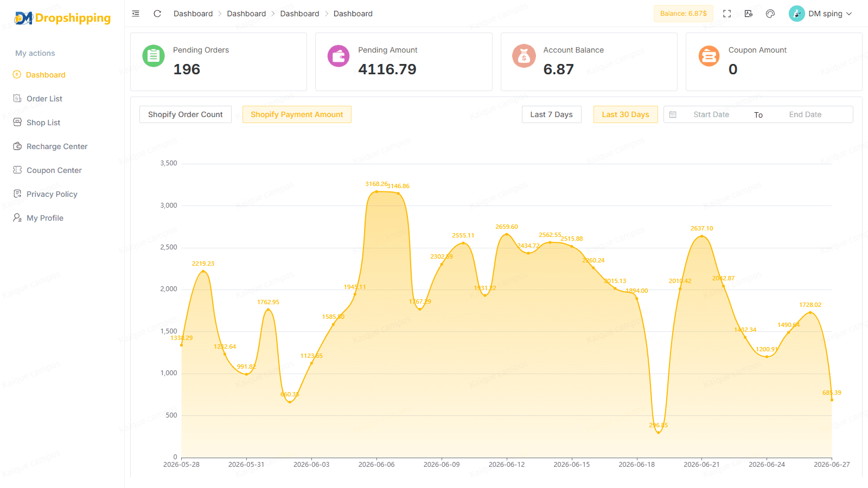Click the Pending Amount wallet icon
This screenshot has width=868, height=488.
click(x=339, y=56)
